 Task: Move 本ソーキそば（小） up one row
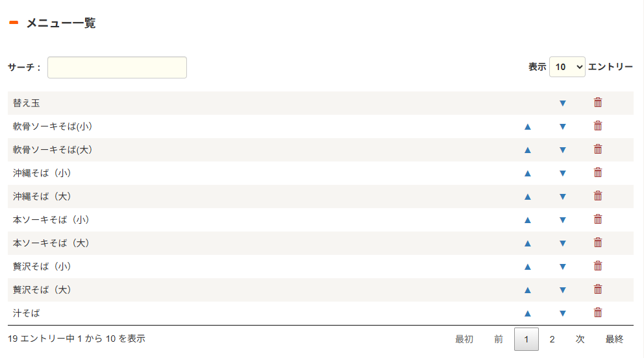pos(528,220)
